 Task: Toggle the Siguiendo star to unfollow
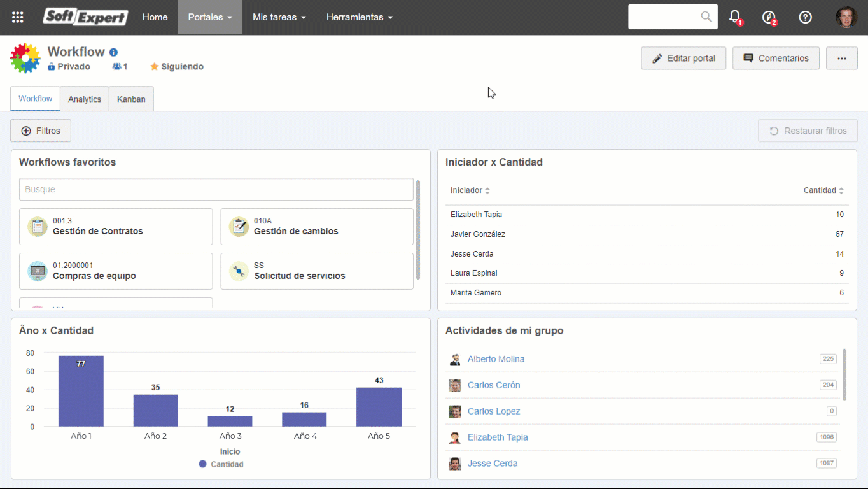pos(154,66)
